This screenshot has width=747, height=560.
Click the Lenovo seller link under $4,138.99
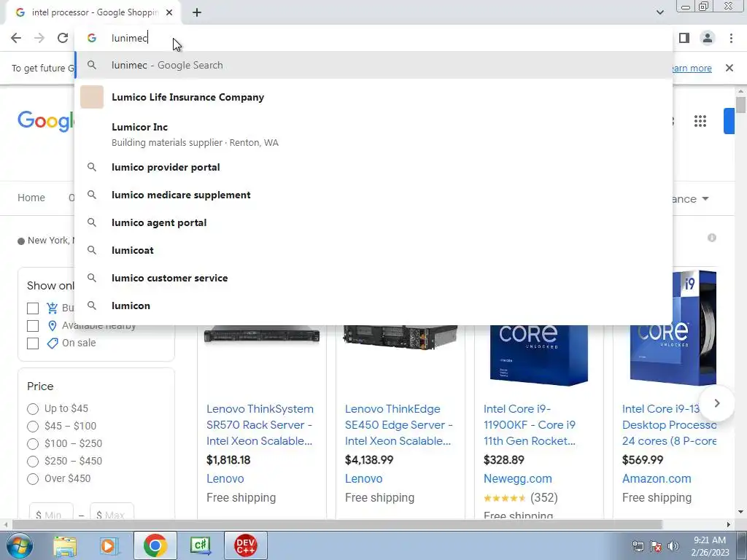tap(363, 478)
